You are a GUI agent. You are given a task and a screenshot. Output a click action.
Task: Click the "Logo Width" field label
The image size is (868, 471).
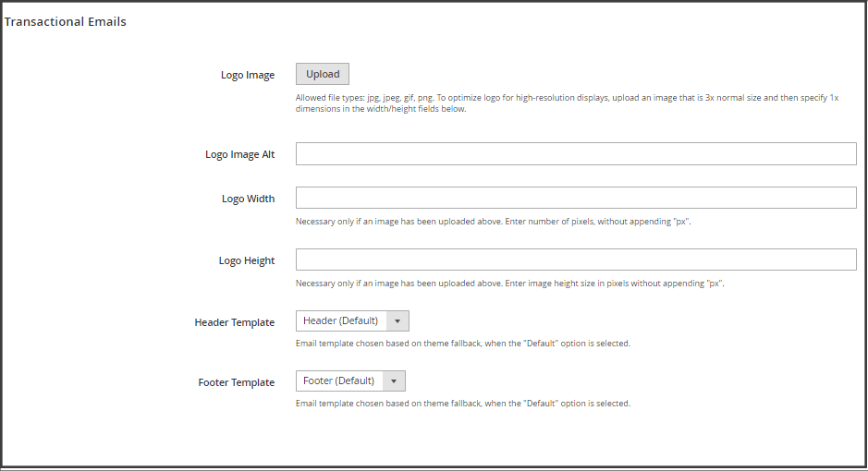(248, 199)
